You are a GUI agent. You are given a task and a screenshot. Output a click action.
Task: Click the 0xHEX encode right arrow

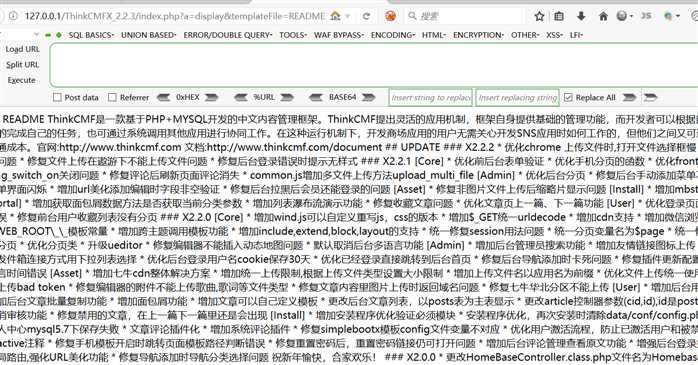(211, 97)
